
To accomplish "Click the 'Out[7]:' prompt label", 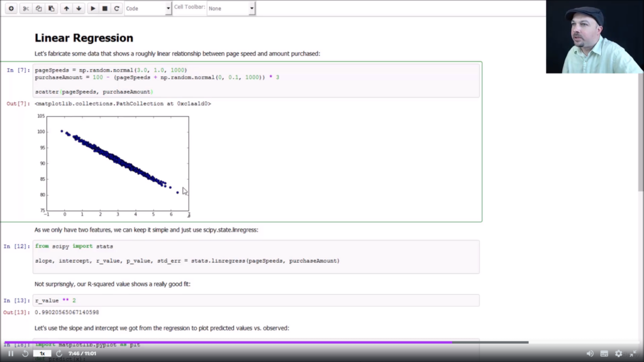I will click(x=18, y=104).
